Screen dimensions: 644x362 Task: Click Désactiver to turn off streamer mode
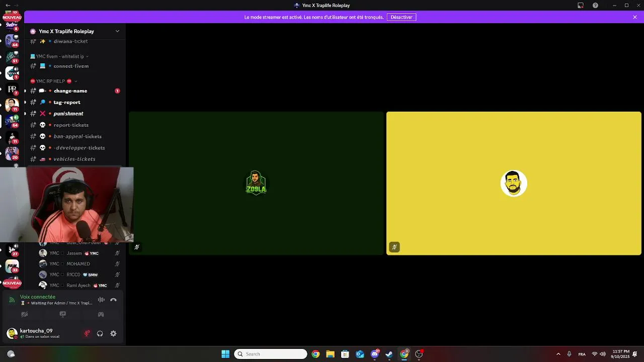[401, 17]
